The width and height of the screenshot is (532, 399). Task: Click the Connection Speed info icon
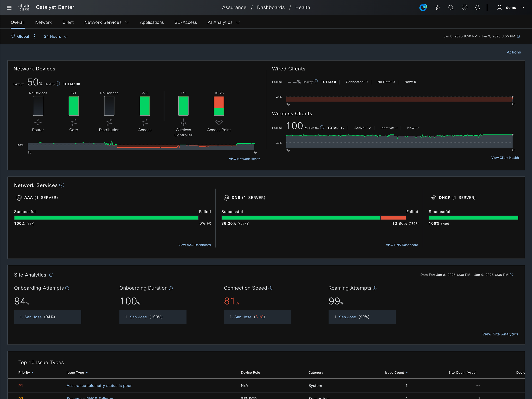coord(270,288)
